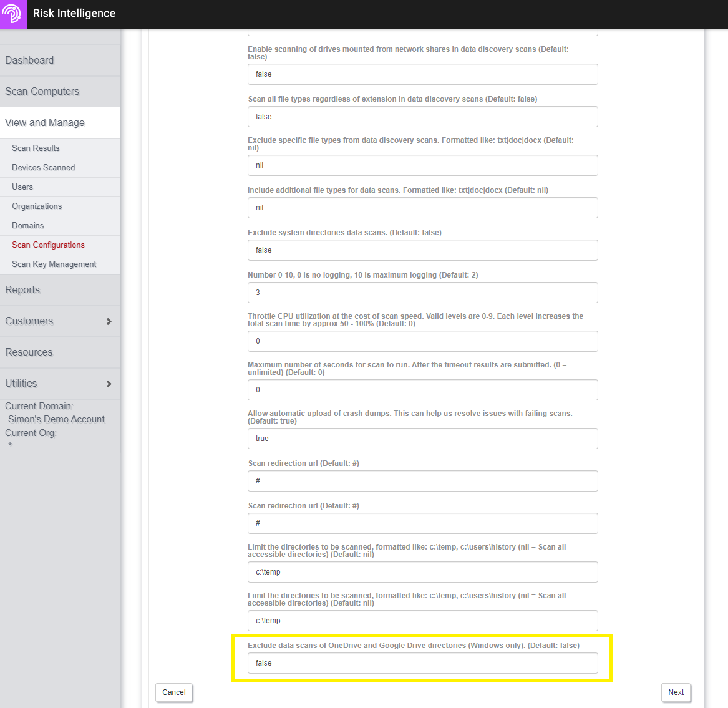Open Scan Results page
The height and width of the screenshot is (708, 728).
[x=36, y=148]
